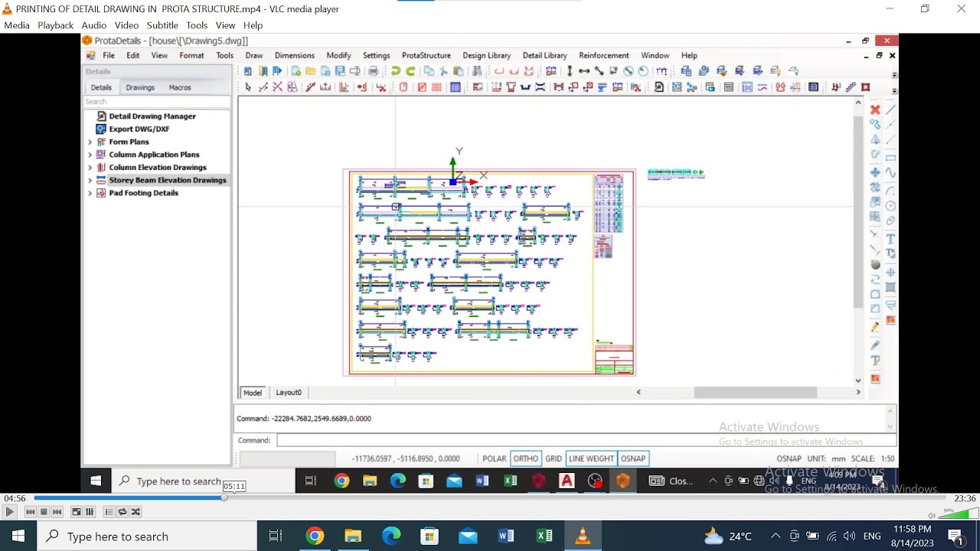Open the VLC extended settings
980x551 pixels.
coord(90,512)
